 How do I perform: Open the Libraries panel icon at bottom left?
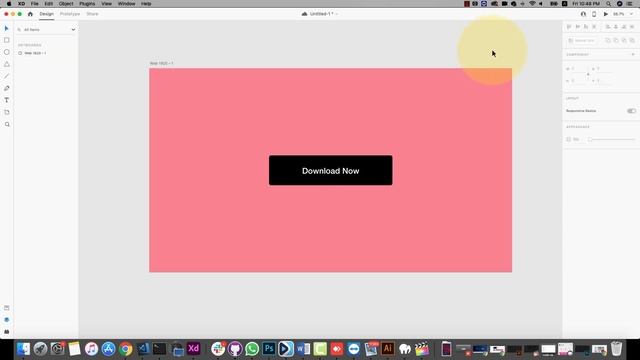click(7, 308)
